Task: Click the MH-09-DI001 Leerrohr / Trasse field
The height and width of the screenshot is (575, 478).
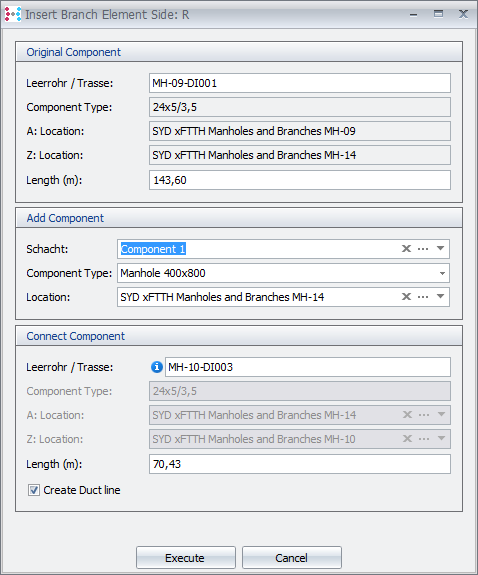Action: click(300, 83)
